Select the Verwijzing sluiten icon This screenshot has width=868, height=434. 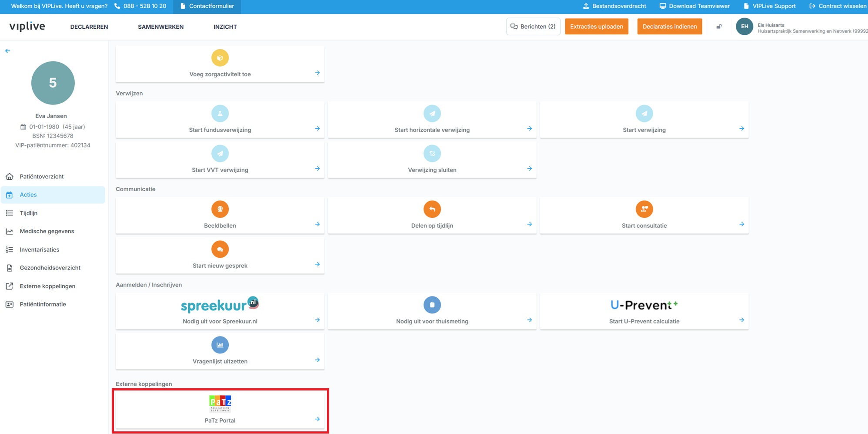pyautogui.click(x=432, y=154)
